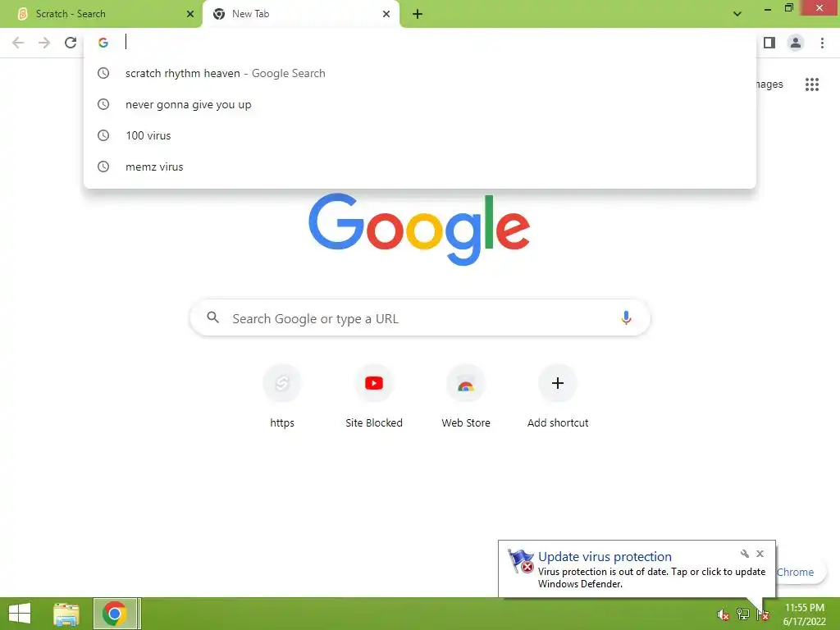Screen dimensions: 840x630
Task: Close the Scratch - Search tab
Action: (190, 14)
